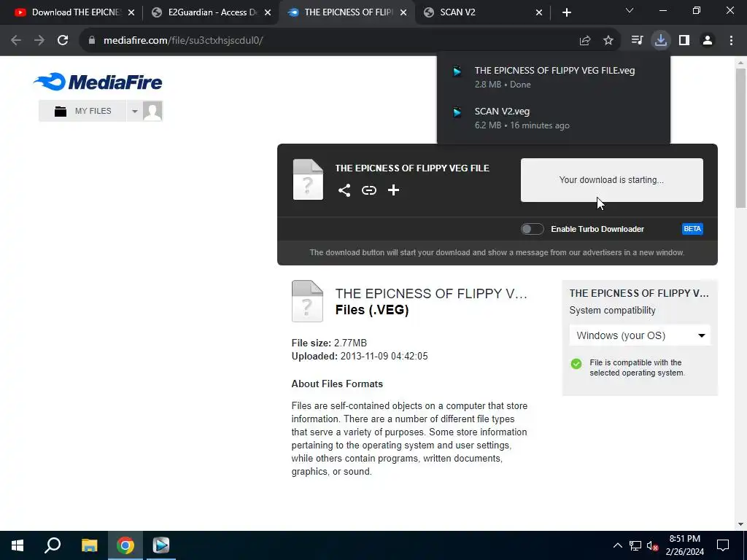Click the Chrome downloads icon in toolbar

point(661,41)
